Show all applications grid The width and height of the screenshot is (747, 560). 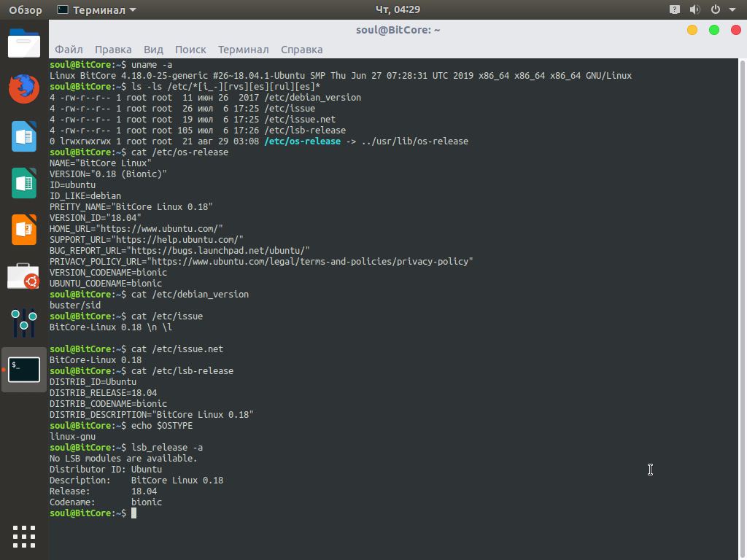(24, 537)
